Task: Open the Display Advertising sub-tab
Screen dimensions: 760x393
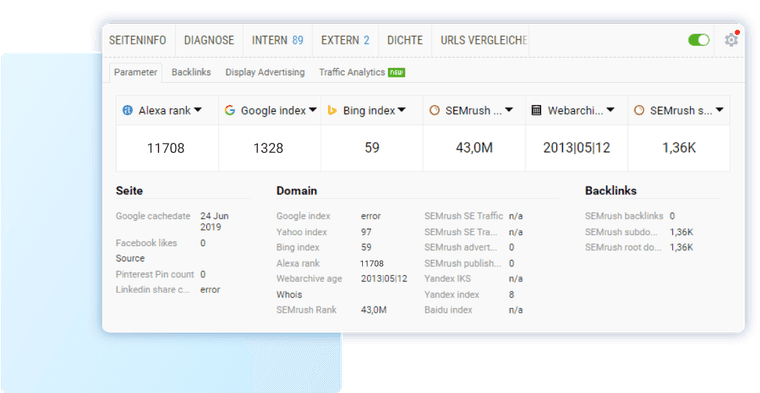Action: [265, 72]
